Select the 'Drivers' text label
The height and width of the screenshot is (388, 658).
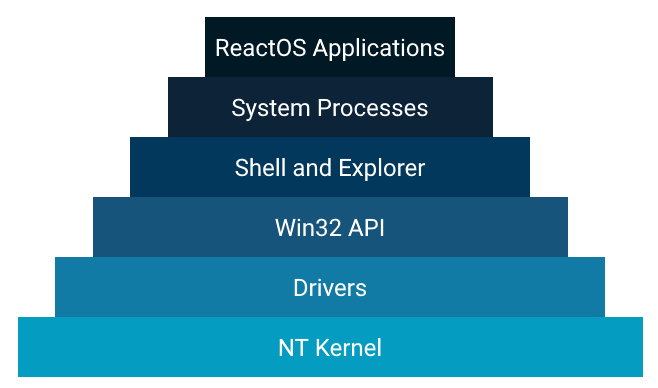click(330, 288)
